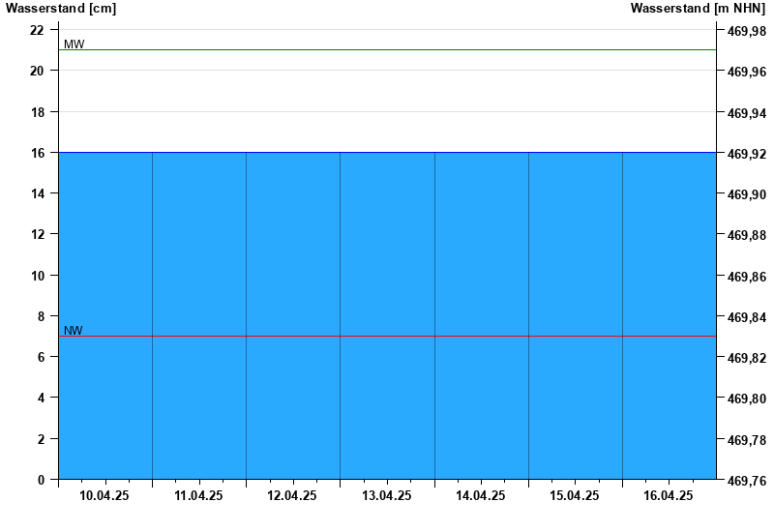Click the 14.04.25 date label
The height and width of the screenshot is (532, 774).
coord(481,496)
